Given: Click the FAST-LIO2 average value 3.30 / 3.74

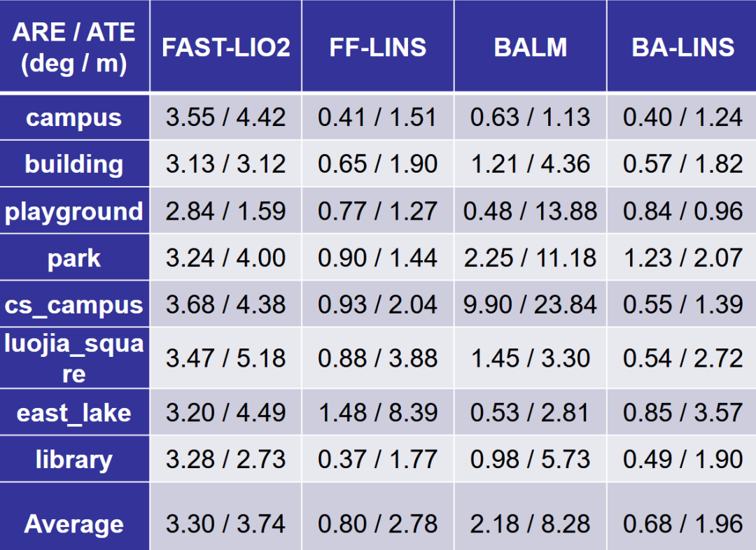Looking at the screenshot, I should (x=225, y=523).
